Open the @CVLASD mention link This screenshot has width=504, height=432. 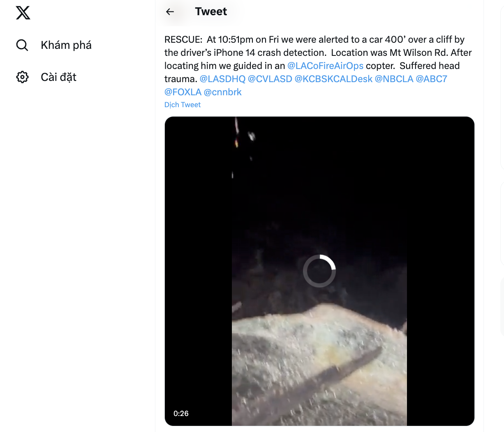[270, 79]
